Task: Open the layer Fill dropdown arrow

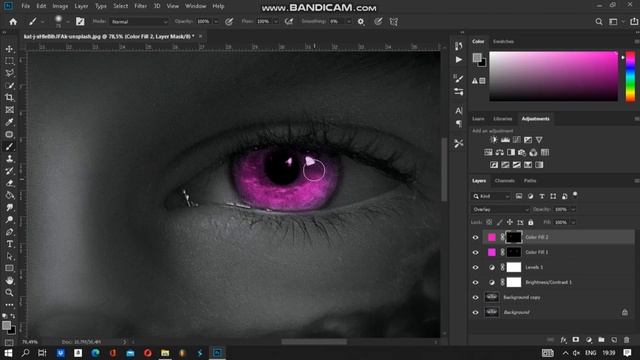Action: pos(573,222)
